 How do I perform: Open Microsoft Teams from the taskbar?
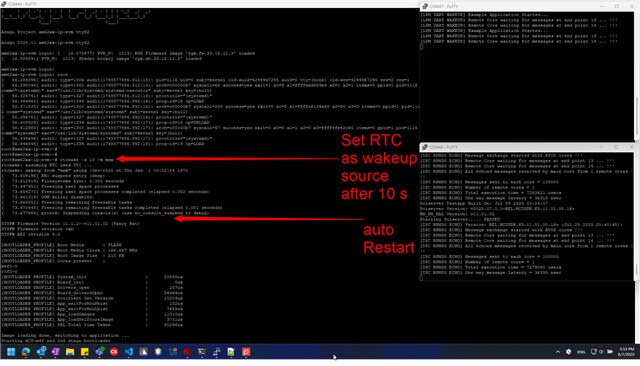tap(100, 352)
